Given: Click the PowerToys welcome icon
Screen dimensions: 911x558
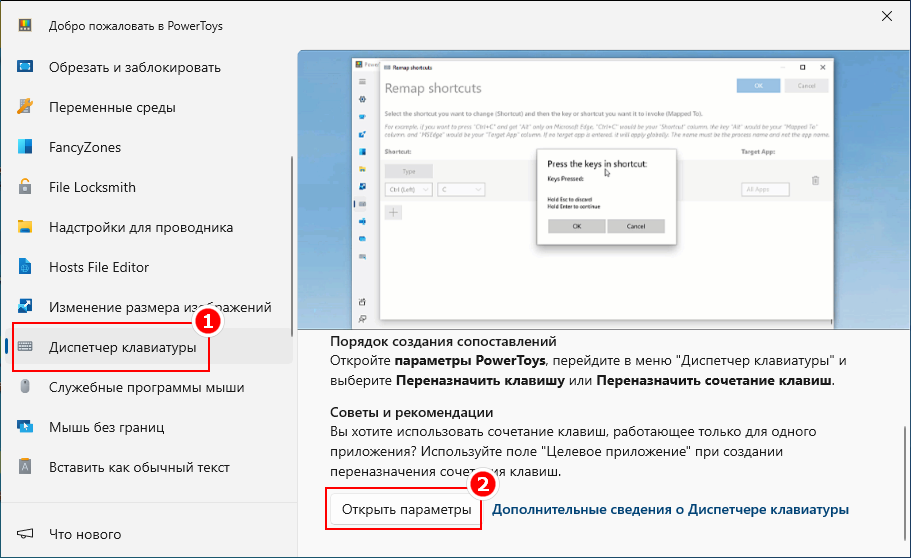Looking at the screenshot, I should coord(24,25).
